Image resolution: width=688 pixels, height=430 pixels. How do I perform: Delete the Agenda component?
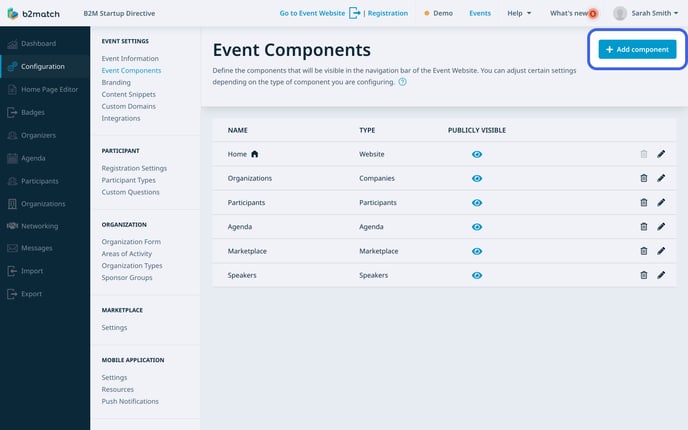(644, 226)
